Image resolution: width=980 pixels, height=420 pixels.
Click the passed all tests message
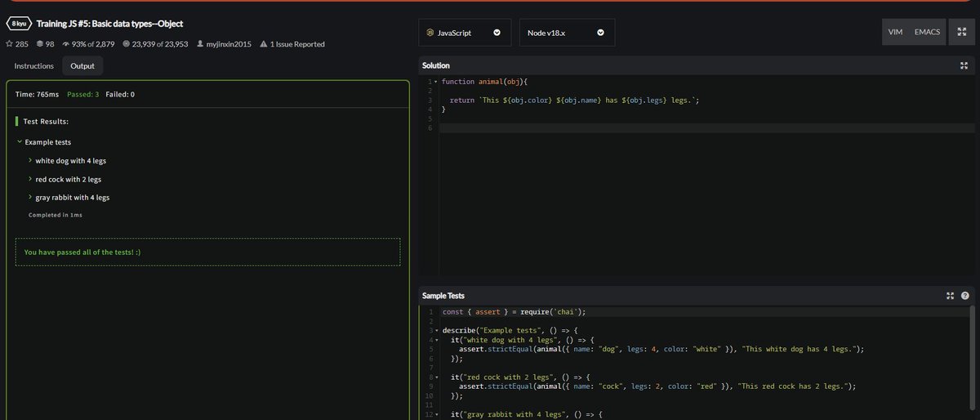(82, 252)
